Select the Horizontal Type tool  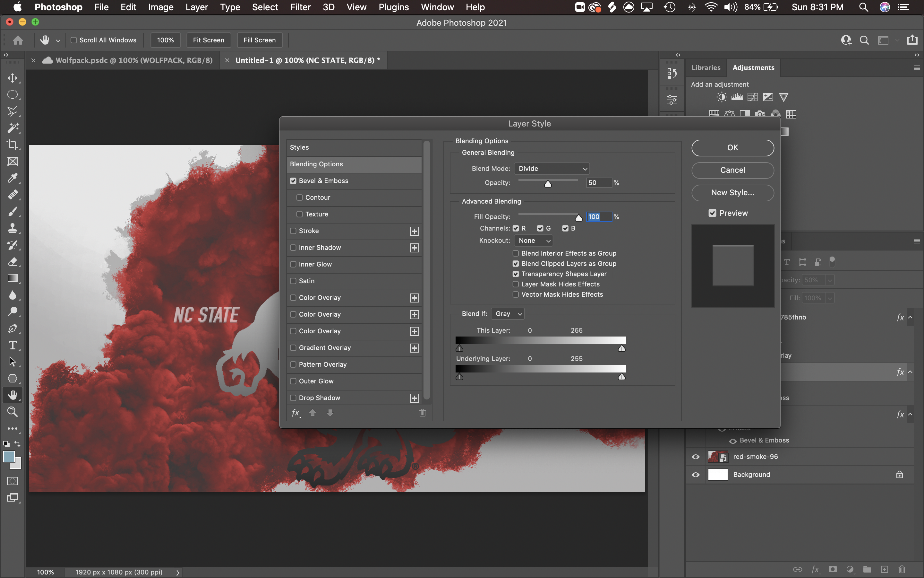click(x=13, y=345)
